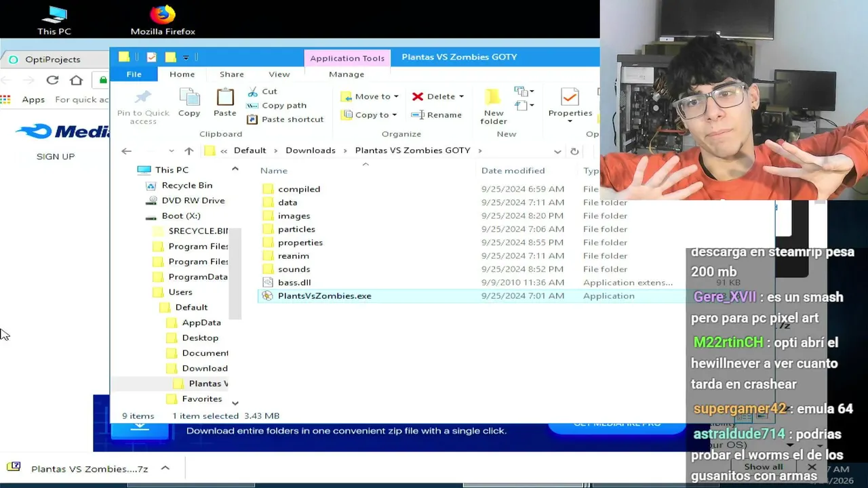
Task: Click the New folder icon in the title bar
Action: tap(170, 57)
